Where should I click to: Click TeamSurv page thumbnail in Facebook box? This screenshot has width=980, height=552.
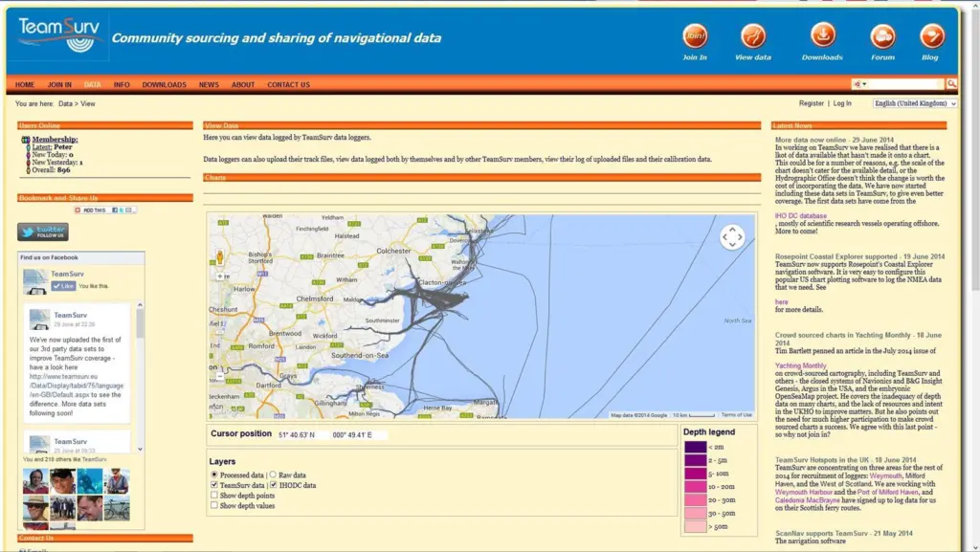[x=35, y=281]
